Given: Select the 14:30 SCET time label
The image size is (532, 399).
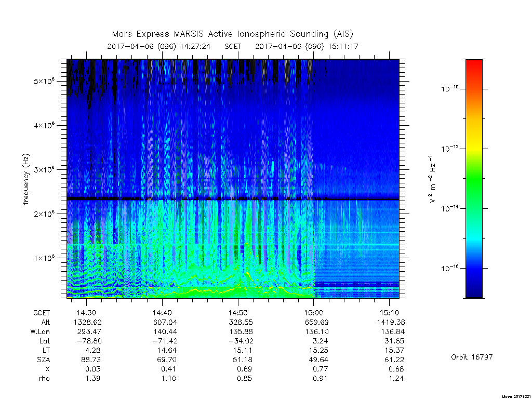Looking at the screenshot, I should 87,313.
